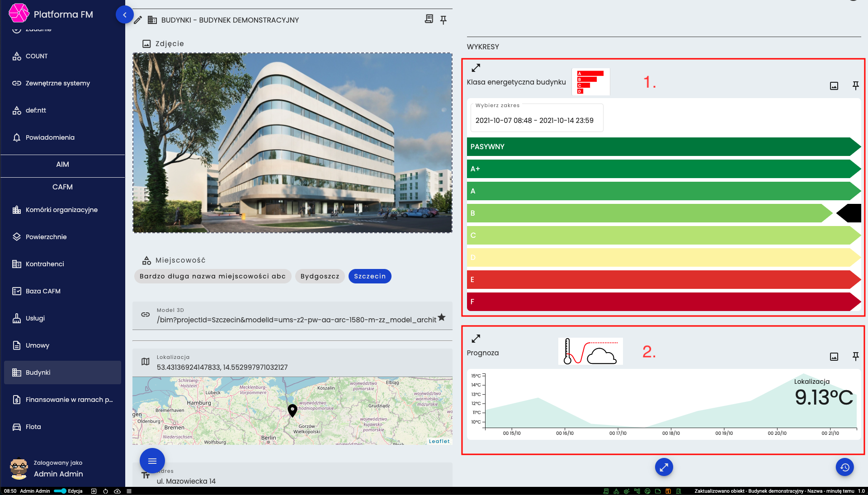Open Budynki in the sidebar
Image resolution: width=868 pixels, height=495 pixels.
[63, 372]
